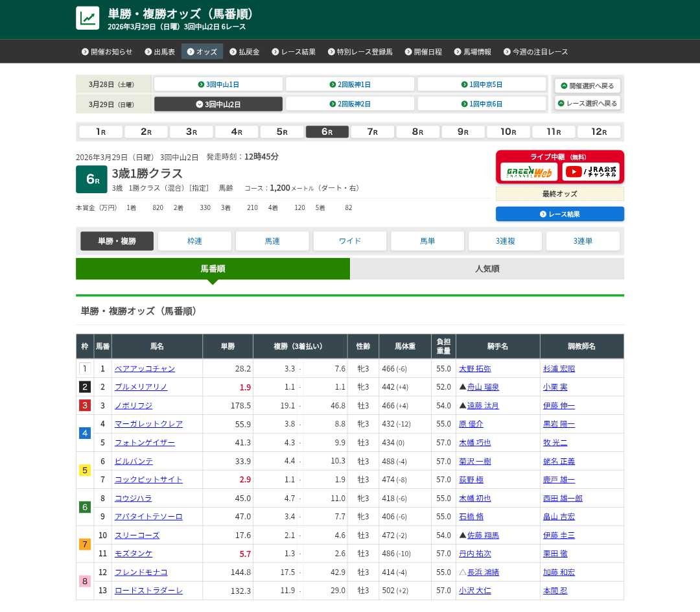
Task: Select the 3連単 odds type
Action: (583, 241)
